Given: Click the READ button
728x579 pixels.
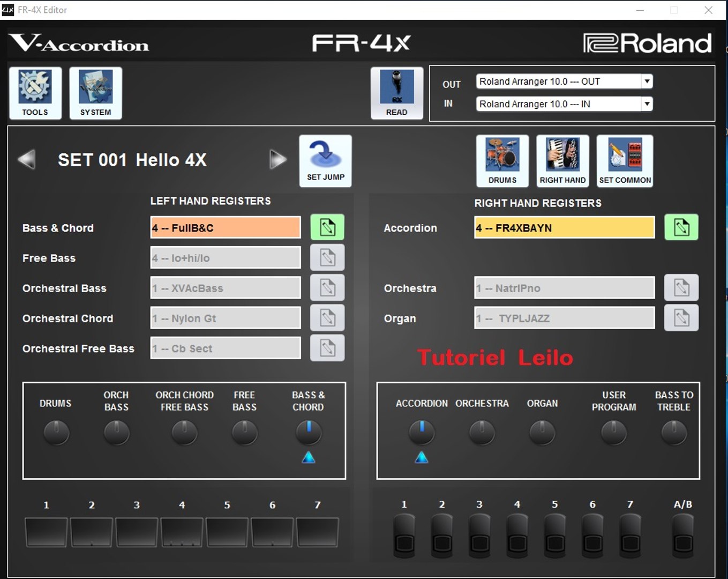Looking at the screenshot, I should tap(397, 93).
